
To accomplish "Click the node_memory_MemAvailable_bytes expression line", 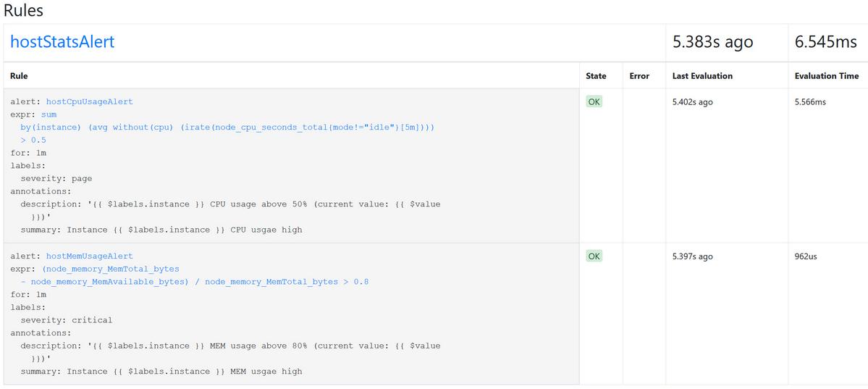I will coord(194,282).
